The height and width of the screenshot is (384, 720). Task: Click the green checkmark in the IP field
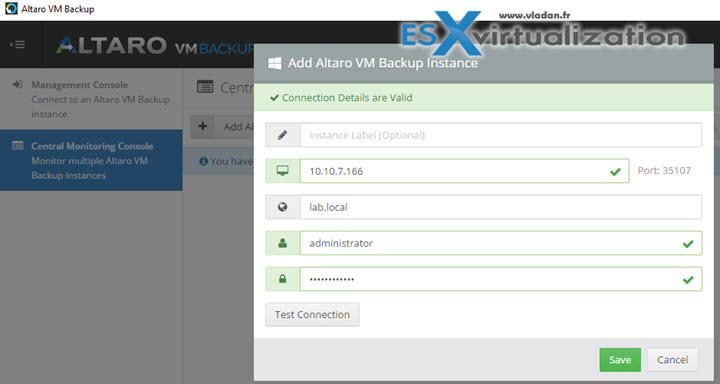(x=615, y=172)
